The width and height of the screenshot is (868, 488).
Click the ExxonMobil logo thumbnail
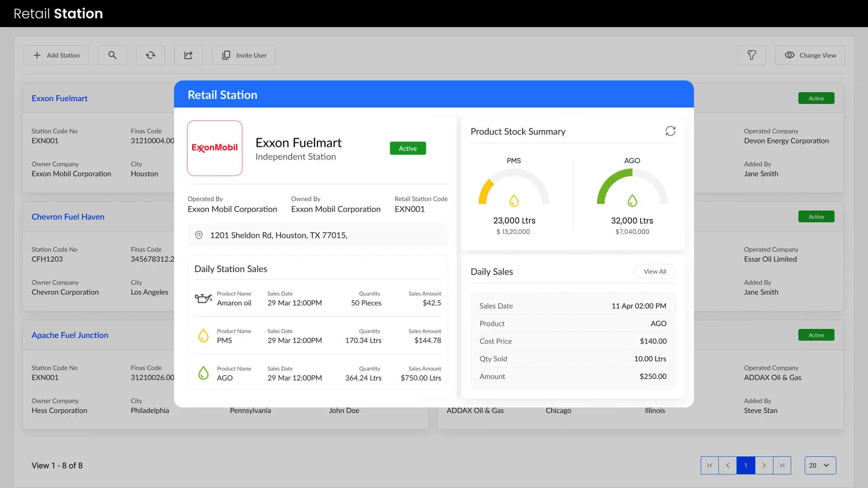215,148
